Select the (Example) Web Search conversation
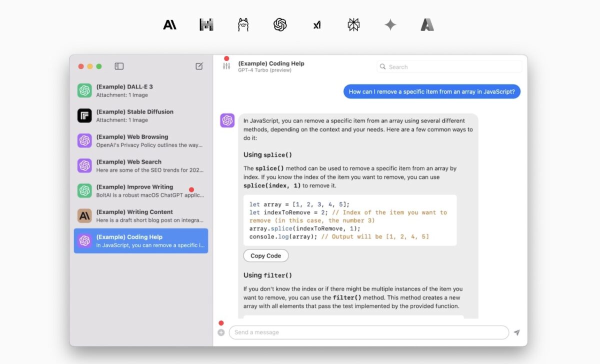Screen dimensions: 600x364 tap(141, 165)
